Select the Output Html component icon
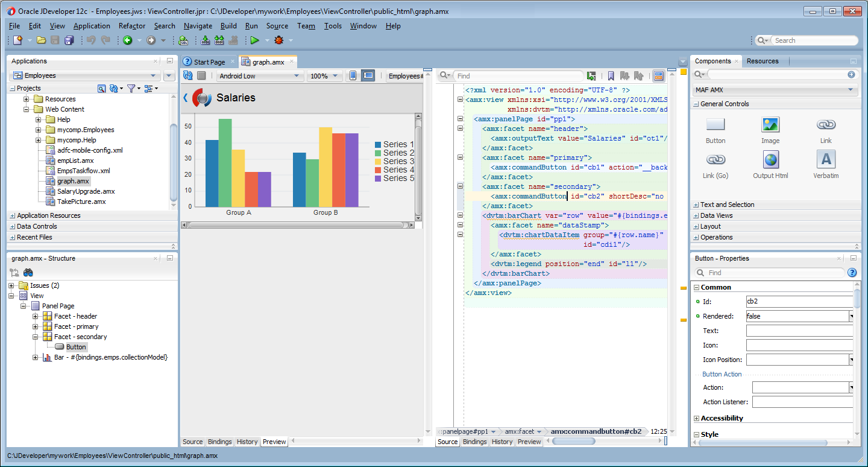 pyautogui.click(x=770, y=160)
